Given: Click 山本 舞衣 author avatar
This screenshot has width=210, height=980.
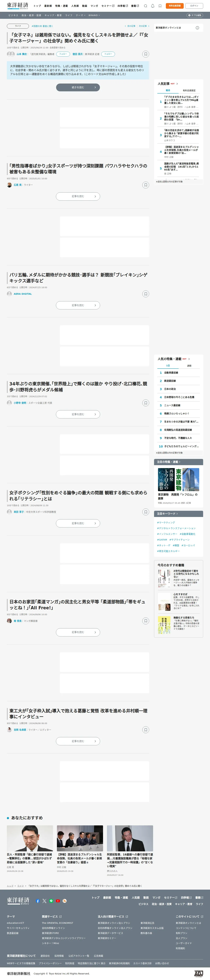Looking at the screenshot, I should click(9, 54).
